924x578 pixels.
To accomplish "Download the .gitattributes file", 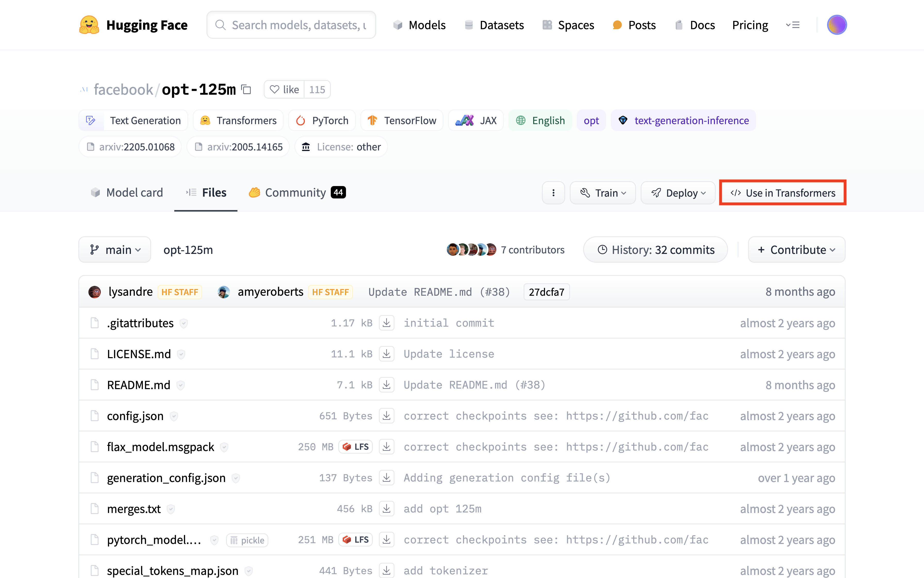I will [386, 323].
